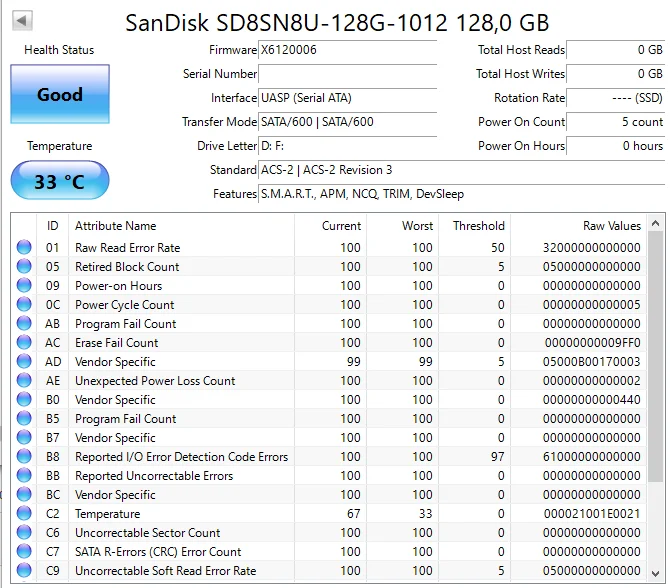This screenshot has width=670, height=588.
Task: Select the Raw Read Error Rate attribute name
Action: (127, 248)
